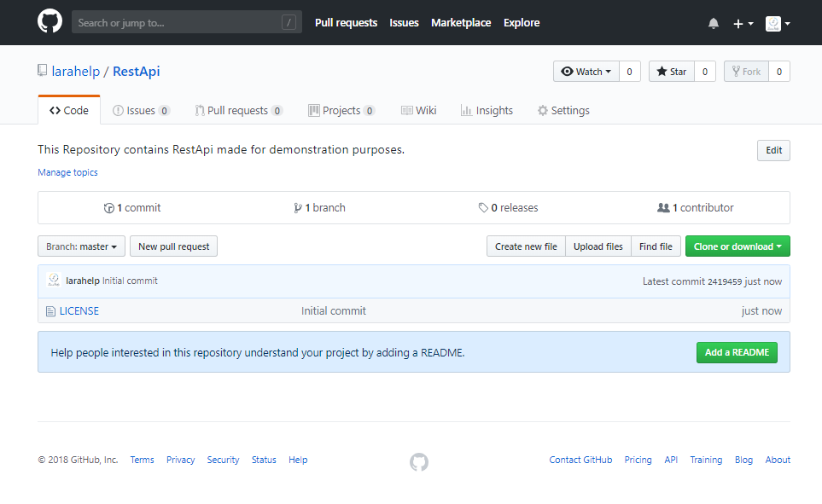
Task: Open the Clone or download dropdown
Action: pos(737,246)
